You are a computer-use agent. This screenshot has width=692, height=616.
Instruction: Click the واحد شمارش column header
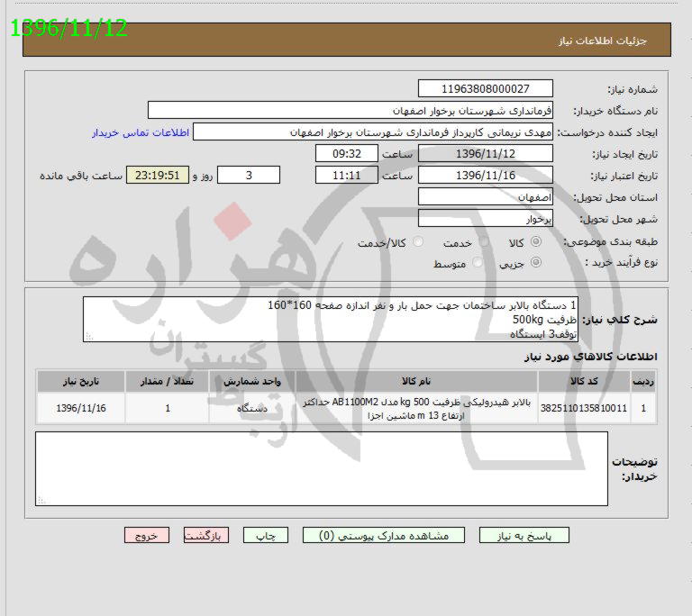click(252, 381)
